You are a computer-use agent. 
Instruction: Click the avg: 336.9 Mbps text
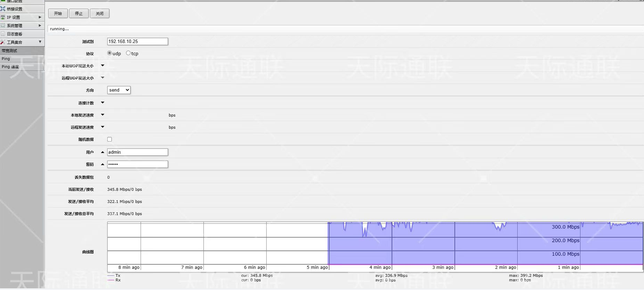pos(391,275)
